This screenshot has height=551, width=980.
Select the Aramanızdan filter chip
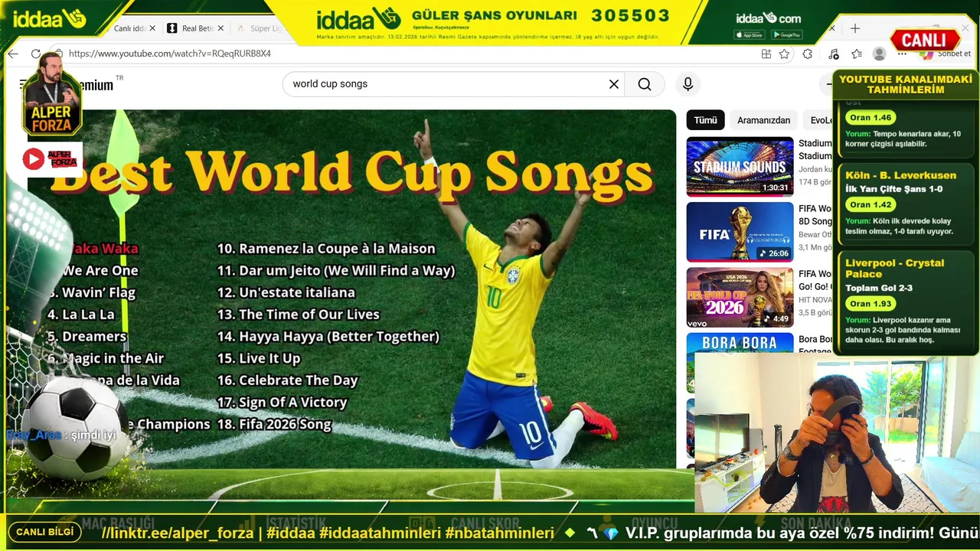tap(763, 120)
